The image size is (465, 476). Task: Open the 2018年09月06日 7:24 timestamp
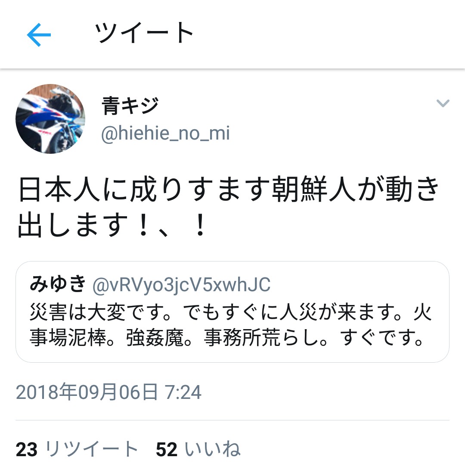pyautogui.click(x=108, y=392)
